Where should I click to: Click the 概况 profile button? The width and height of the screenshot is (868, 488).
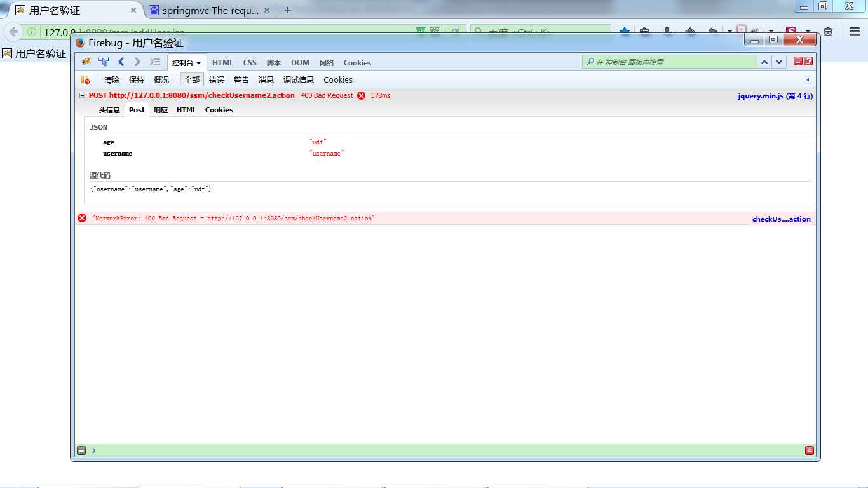tap(161, 79)
